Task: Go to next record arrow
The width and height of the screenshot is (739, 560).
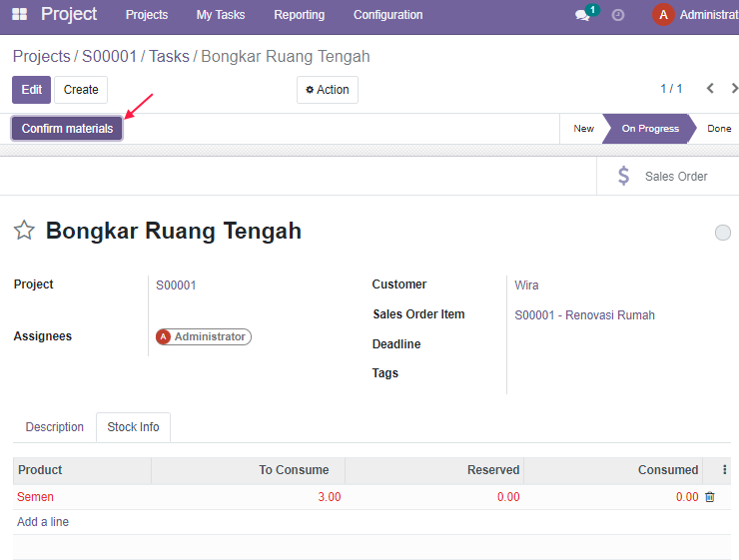Action: pos(733,89)
